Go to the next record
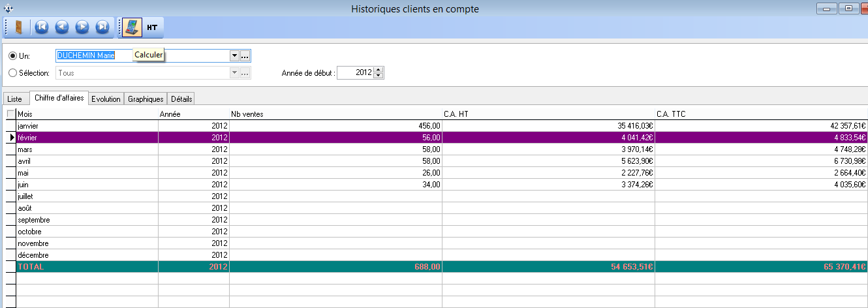The height and width of the screenshot is (308, 868). pos(82,27)
